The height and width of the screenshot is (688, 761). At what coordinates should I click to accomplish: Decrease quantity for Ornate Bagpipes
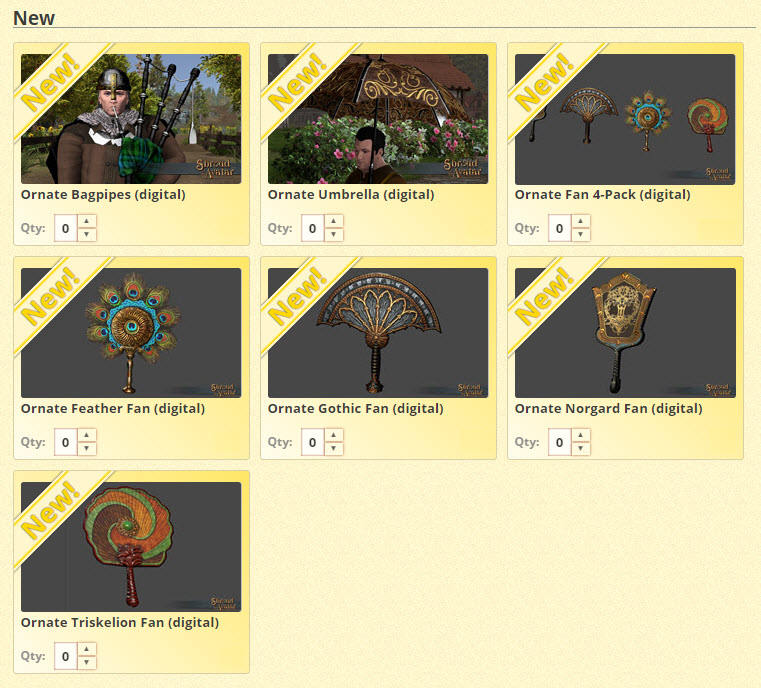pyautogui.click(x=86, y=234)
